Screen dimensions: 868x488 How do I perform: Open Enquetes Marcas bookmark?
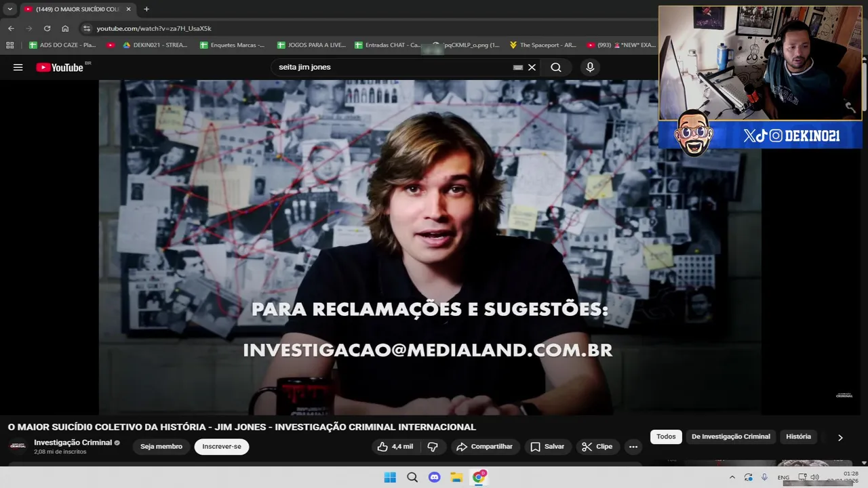(233, 45)
